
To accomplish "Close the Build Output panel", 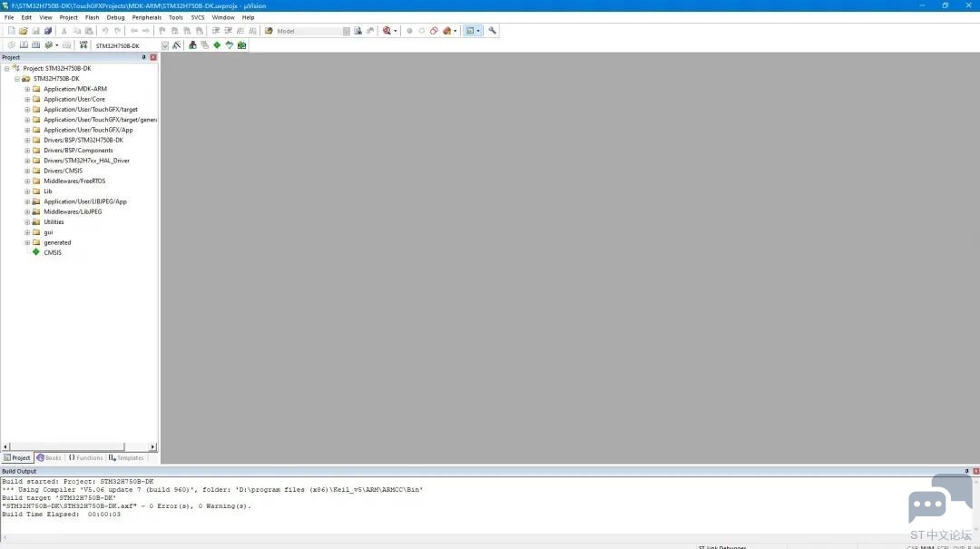I will [x=975, y=472].
